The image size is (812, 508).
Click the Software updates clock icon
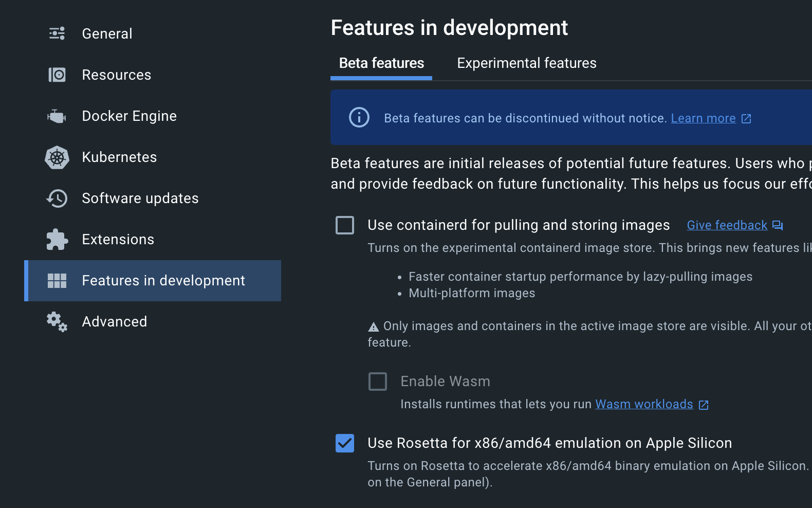pos(57,198)
